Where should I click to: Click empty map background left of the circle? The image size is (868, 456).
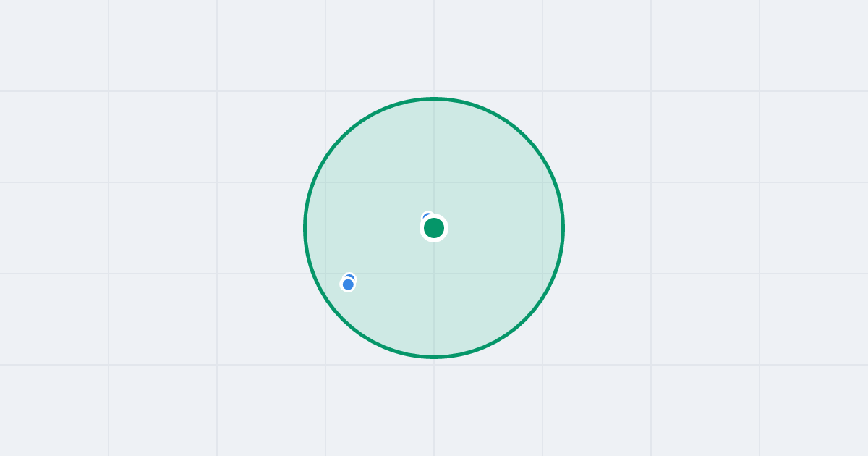(x=152, y=228)
